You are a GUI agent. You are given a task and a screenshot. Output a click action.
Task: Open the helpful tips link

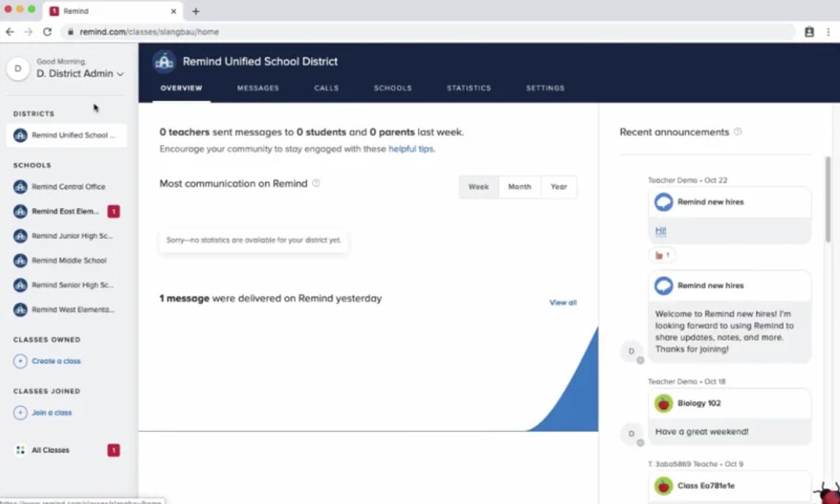[410, 149]
